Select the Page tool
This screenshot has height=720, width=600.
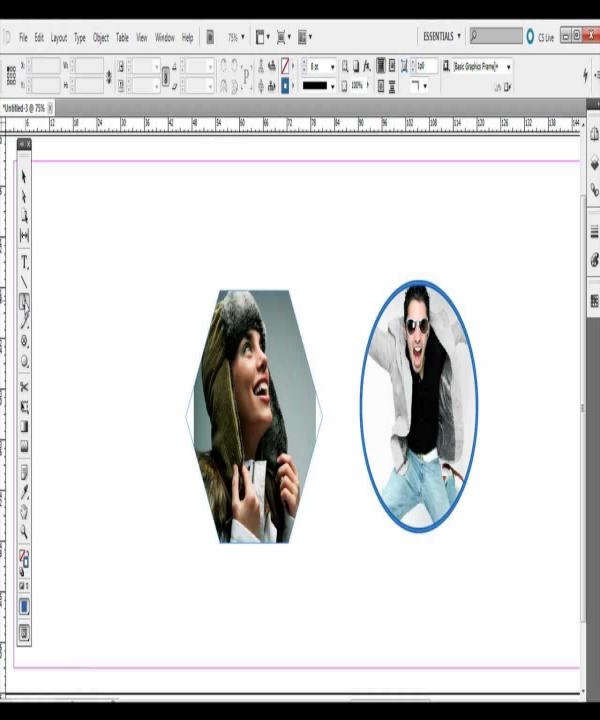24,216
